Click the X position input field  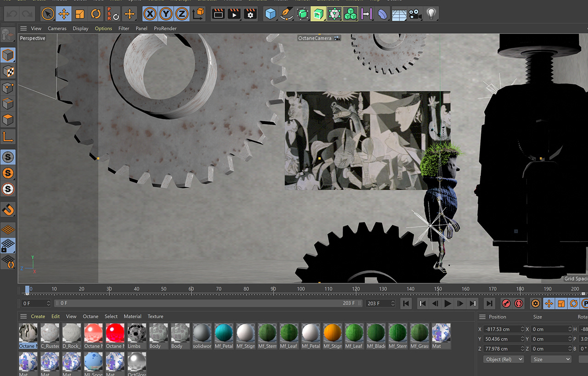click(501, 329)
